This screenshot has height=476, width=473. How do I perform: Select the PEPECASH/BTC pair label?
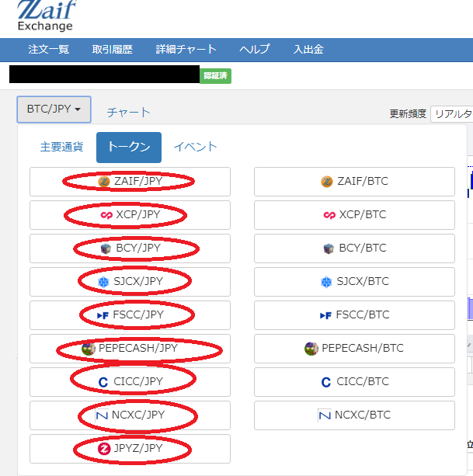(363, 348)
